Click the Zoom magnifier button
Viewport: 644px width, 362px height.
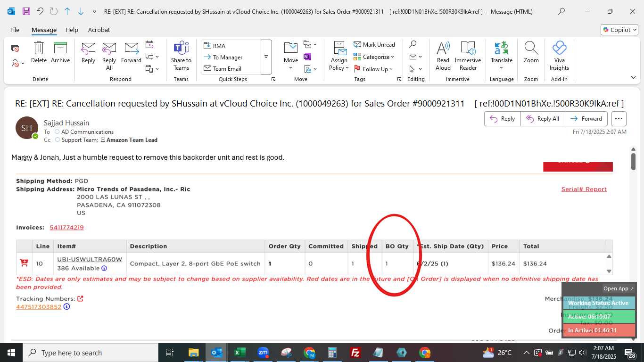531,52
